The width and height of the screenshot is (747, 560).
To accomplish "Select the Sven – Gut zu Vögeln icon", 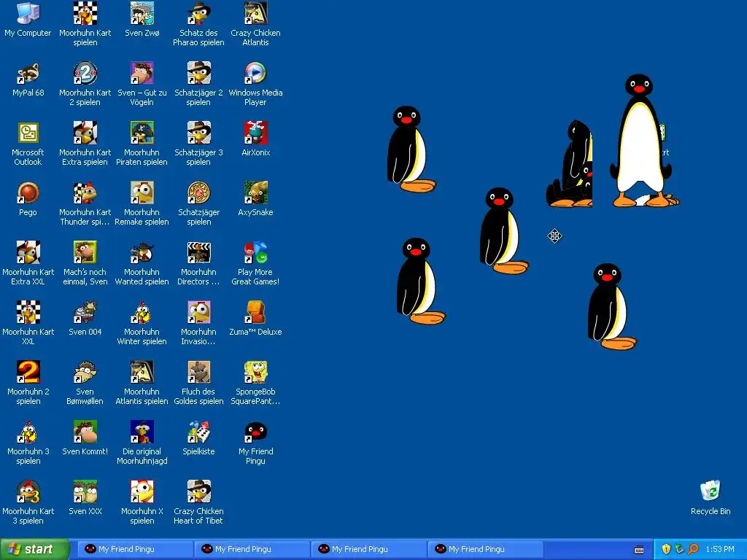I will 142,74.
